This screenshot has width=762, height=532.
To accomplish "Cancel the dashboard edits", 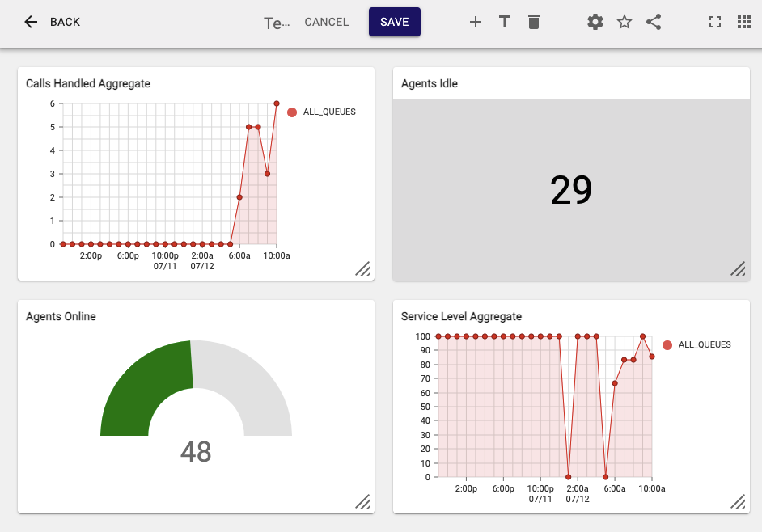I will 327,22.
